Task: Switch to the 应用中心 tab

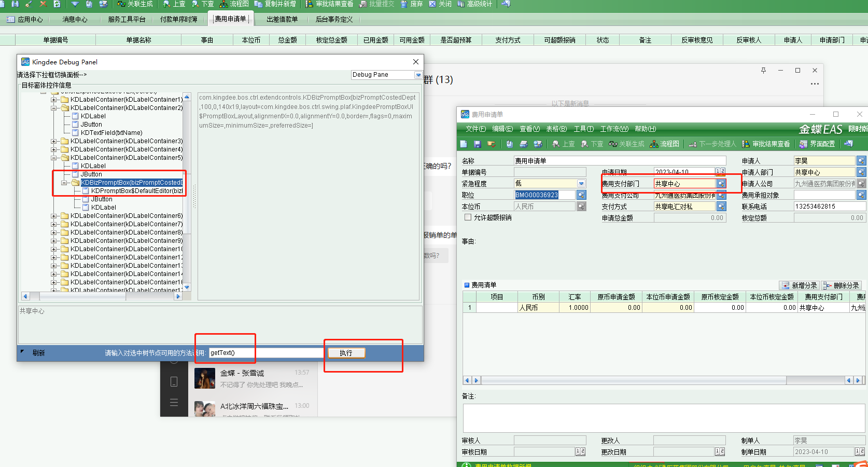Action: point(25,19)
